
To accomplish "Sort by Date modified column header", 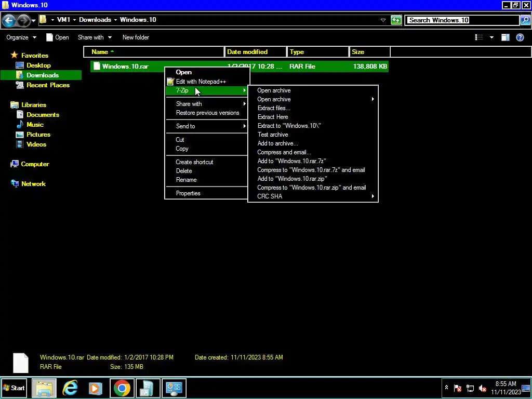I will (256, 51).
